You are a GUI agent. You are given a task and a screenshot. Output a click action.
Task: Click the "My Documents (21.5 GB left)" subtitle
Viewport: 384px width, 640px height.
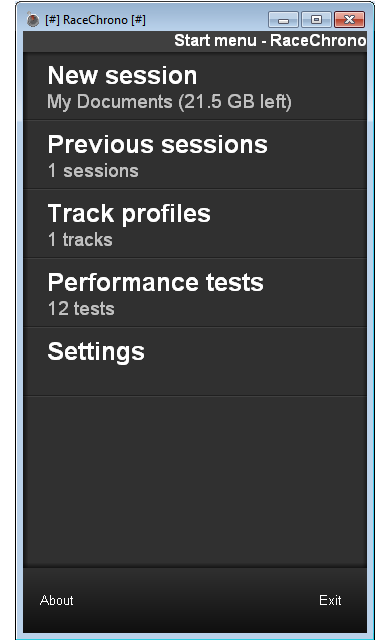coord(169,102)
